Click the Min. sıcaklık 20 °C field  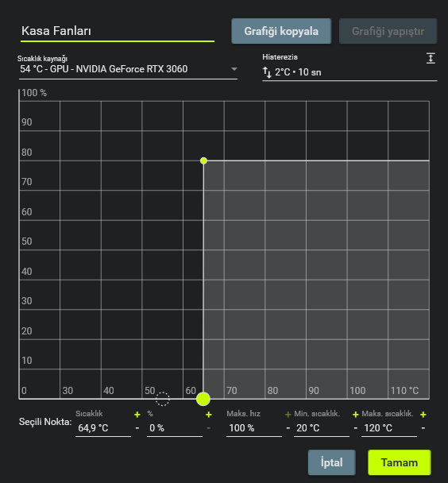322,428
